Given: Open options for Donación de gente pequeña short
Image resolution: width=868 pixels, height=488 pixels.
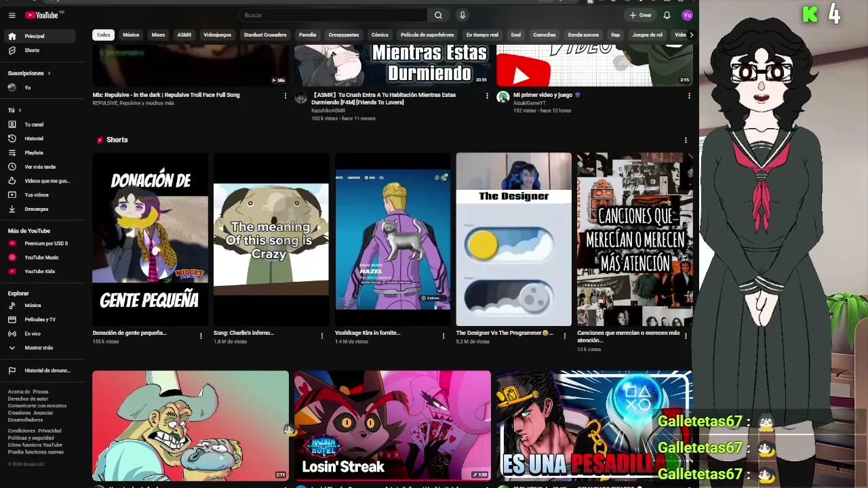Looking at the screenshot, I should tap(201, 335).
